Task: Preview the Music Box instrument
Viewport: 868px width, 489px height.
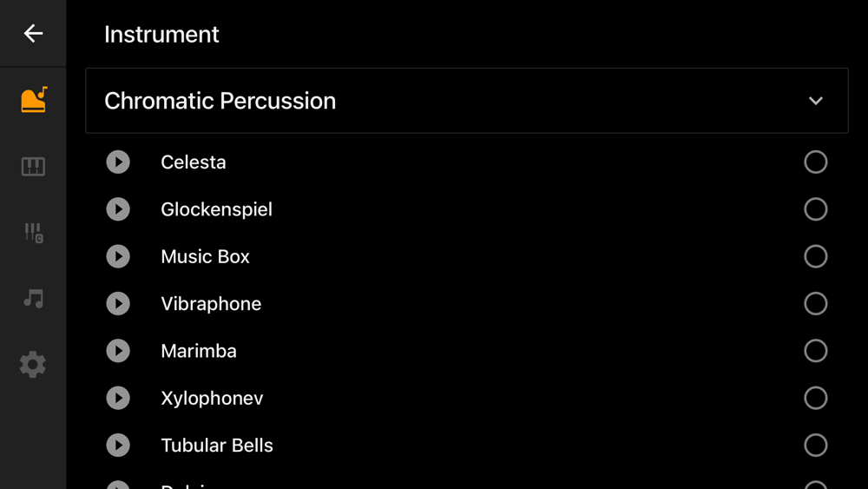Action: pyautogui.click(x=118, y=256)
